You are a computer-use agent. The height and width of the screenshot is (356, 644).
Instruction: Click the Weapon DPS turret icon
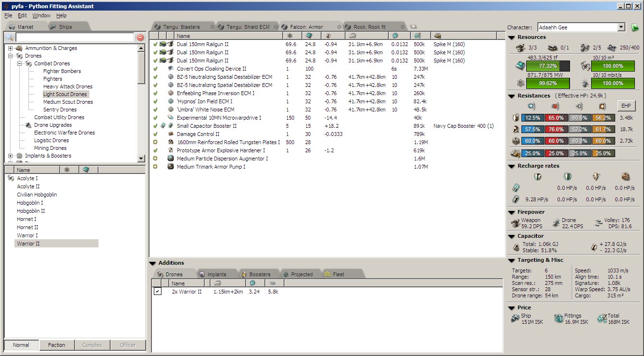pyautogui.click(x=516, y=223)
